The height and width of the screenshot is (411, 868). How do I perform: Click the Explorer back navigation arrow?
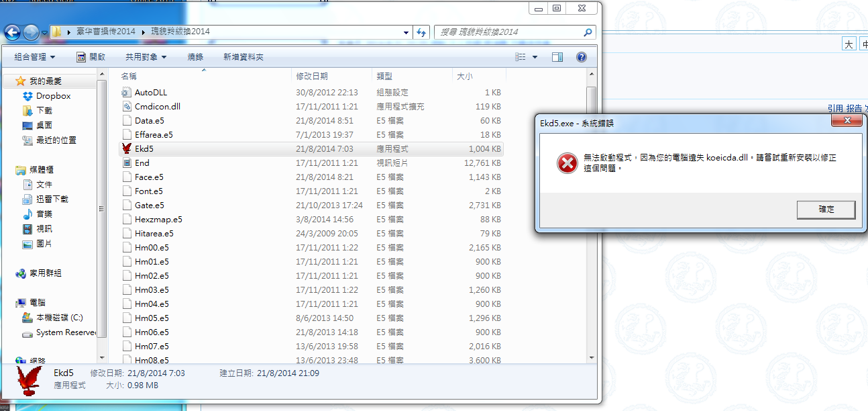[x=12, y=32]
